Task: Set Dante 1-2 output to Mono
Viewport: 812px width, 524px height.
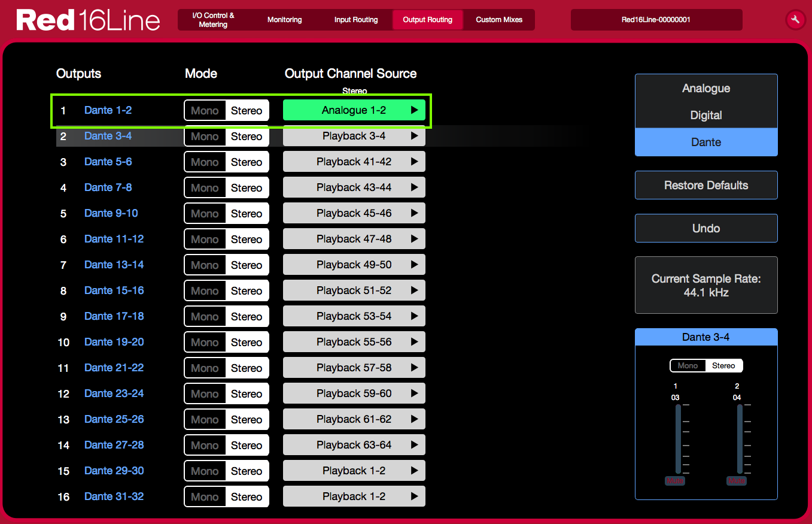Action: (205, 110)
